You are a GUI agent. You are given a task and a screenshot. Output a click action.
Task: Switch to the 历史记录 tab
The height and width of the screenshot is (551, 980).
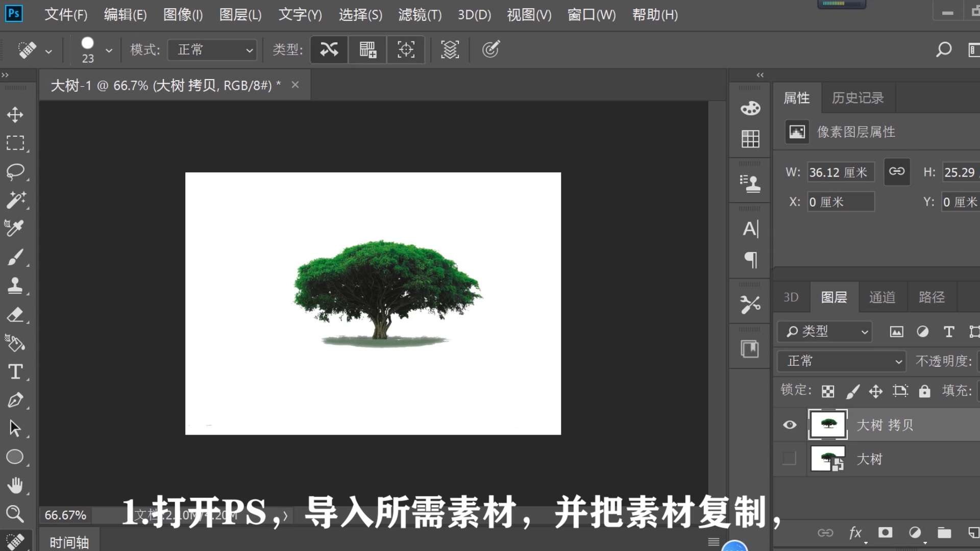(857, 98)
